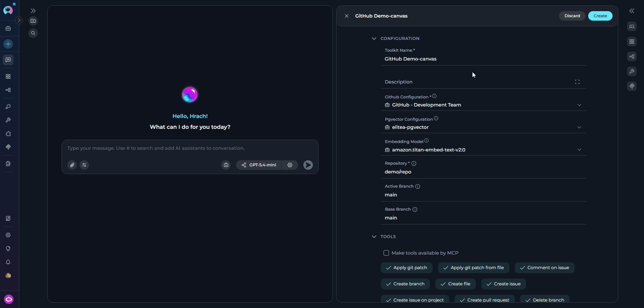The width and height of the screenshot is (644, 308).
Task: Open the key icon in the left sidebar
Action: pos(8,106)
